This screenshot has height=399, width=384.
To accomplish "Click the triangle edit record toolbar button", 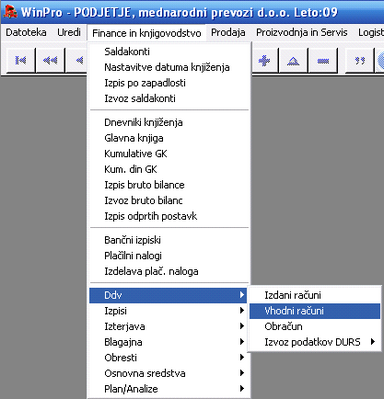I will pos(293,60).
